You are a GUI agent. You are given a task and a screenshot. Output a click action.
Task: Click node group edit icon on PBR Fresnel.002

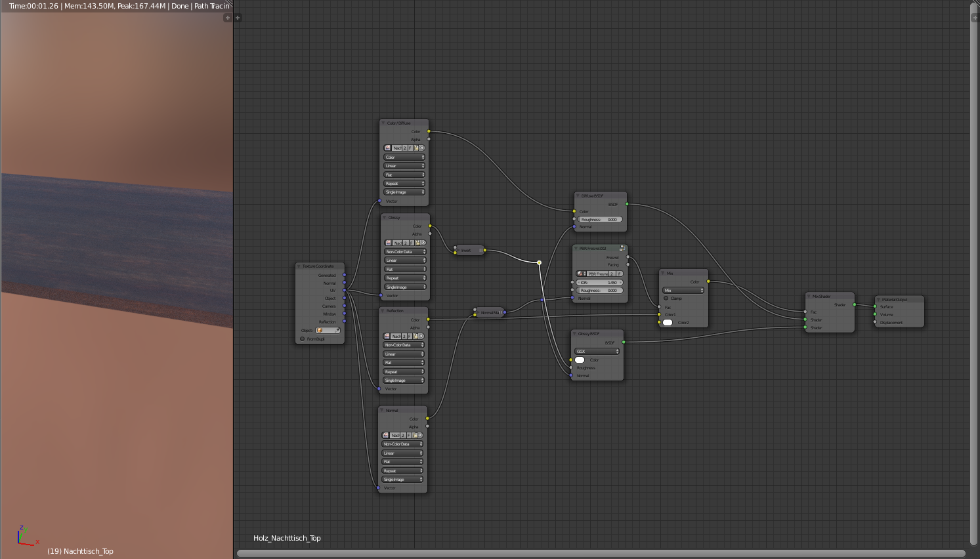pos(622,248)
